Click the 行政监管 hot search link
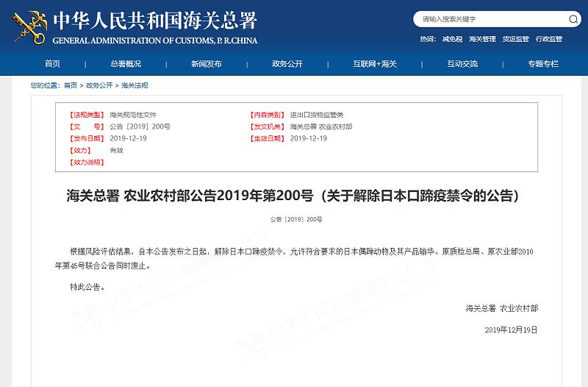 pos(548,39)
